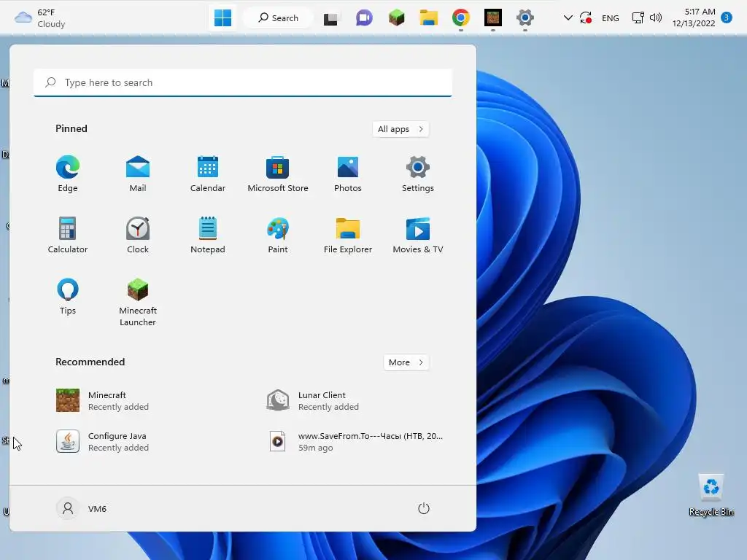Open Minecraft Launcher grass block on taskbar
The image size is (747, 560).
[x=396, y=18]
